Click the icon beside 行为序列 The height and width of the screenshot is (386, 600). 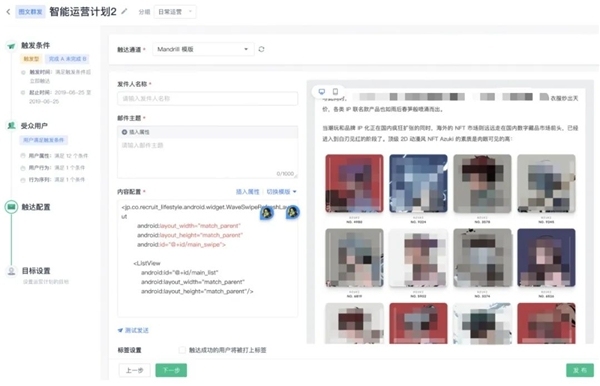pos(23,179)
